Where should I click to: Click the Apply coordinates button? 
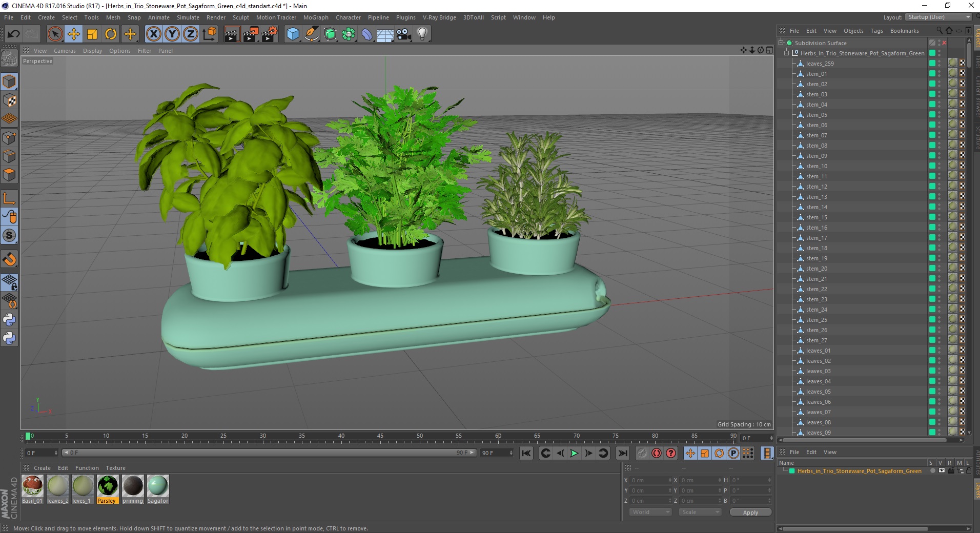point(750,512)
